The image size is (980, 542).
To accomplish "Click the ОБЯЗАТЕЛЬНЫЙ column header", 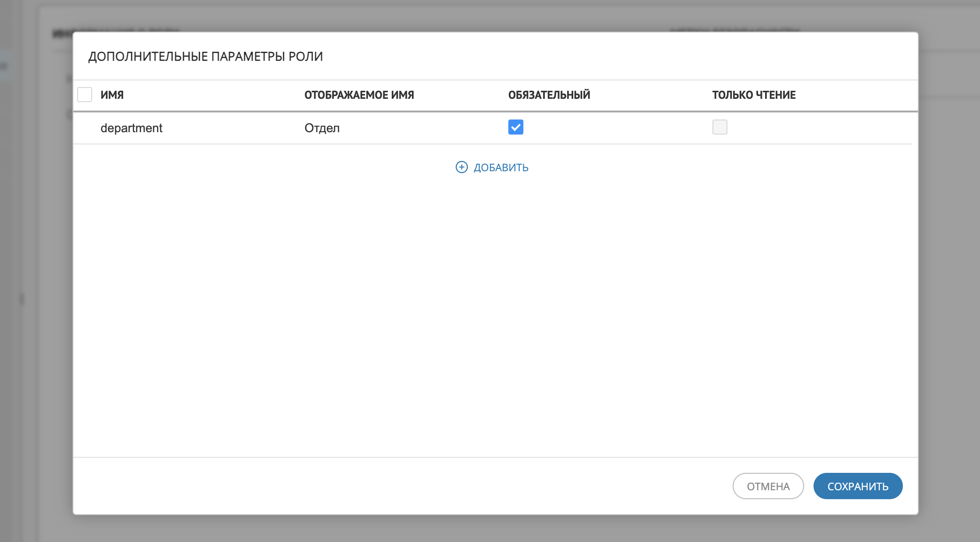I will 549,95.
